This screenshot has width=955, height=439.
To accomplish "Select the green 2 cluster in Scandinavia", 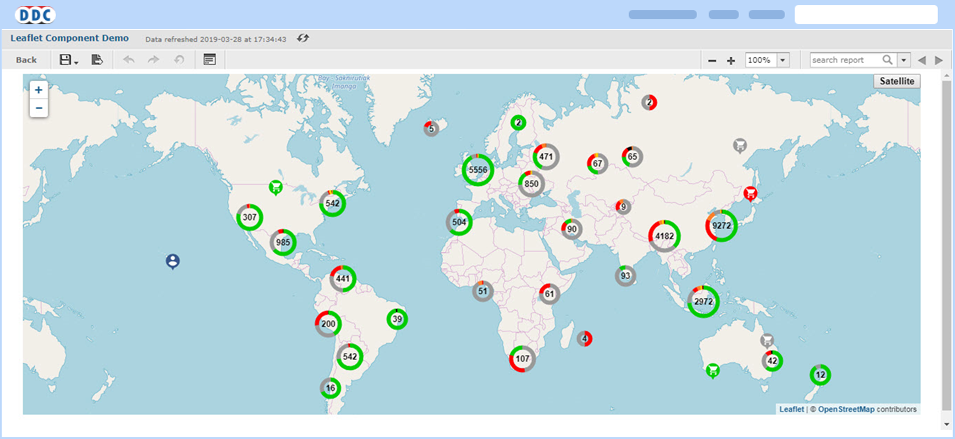I will tap(518, 122).
